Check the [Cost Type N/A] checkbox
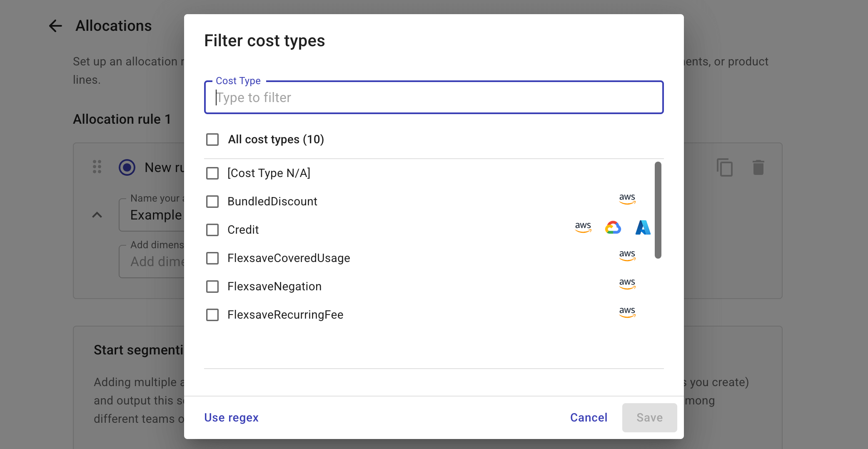Screen dimensions: 868x449 [212, 173]
